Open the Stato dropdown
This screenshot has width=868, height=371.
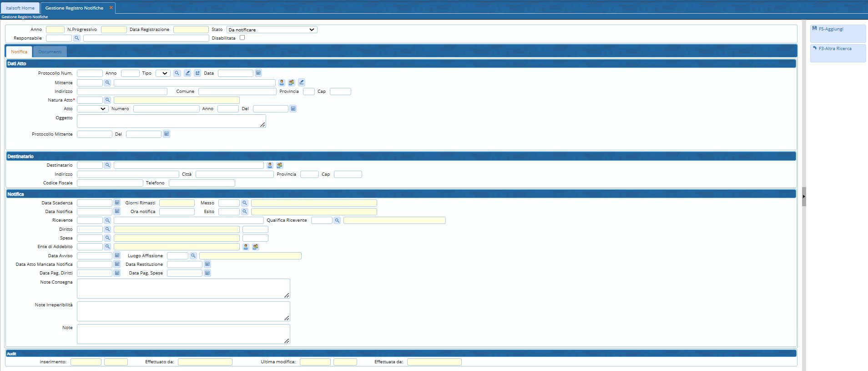point(272,30)
